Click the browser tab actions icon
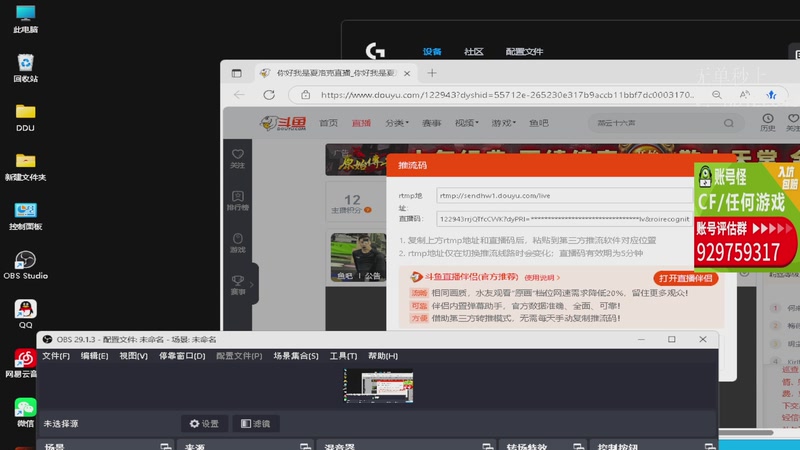The height and width of the screenshot is (450, 800). [x=236, y=73]
